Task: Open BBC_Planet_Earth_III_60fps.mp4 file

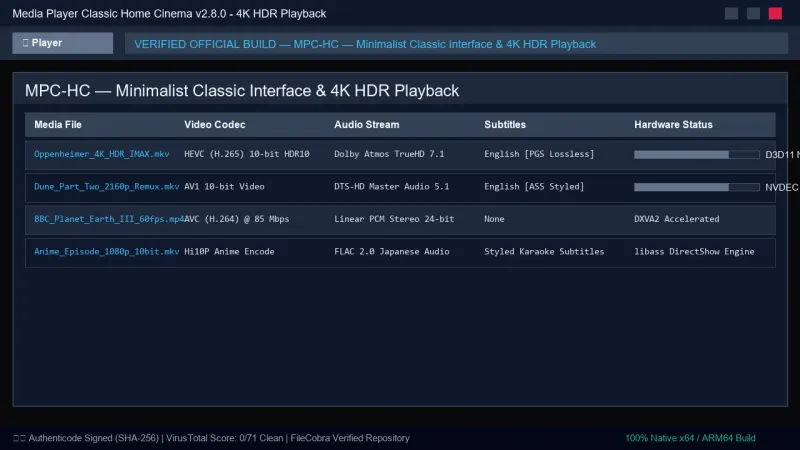Action: [109, 219]
